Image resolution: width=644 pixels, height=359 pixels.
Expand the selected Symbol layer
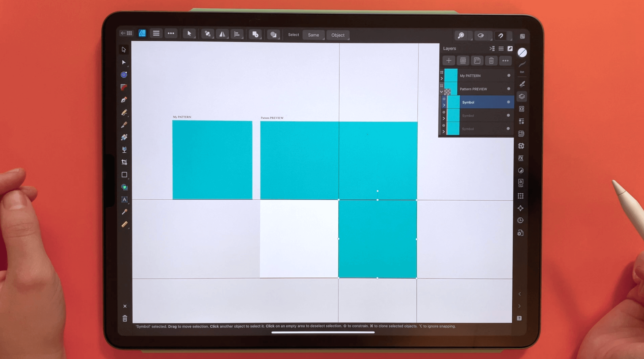(444, 105)
